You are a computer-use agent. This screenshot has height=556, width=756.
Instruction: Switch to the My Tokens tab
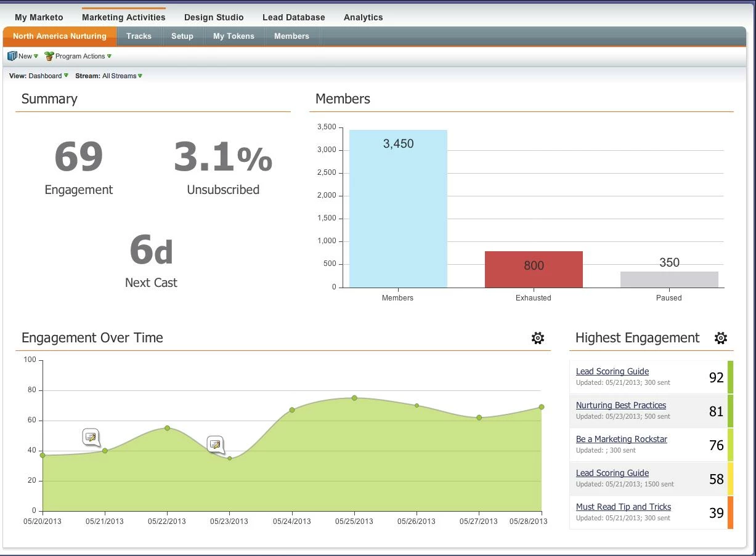(234, 36)
